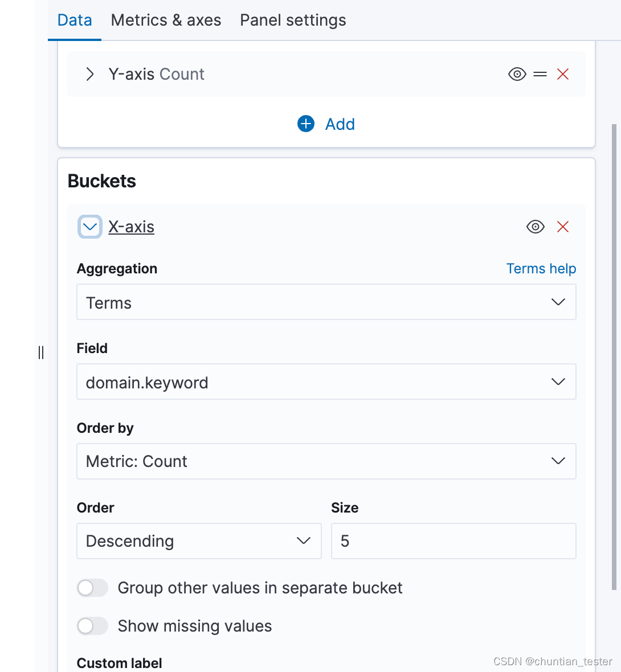Remove the Y-axis Count metric
The width and height of the screenshot is (621, 672).
[x=563, y=74]
